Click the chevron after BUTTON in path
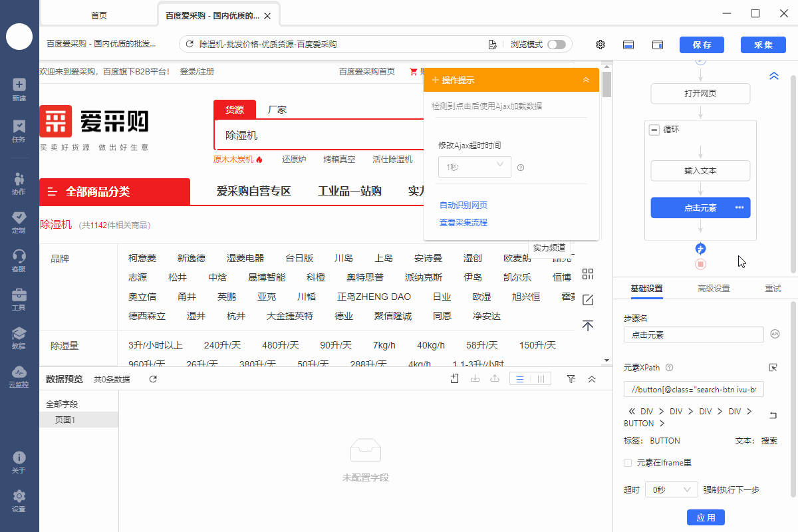The image size is (798, 532). click(x=662, y=423)
